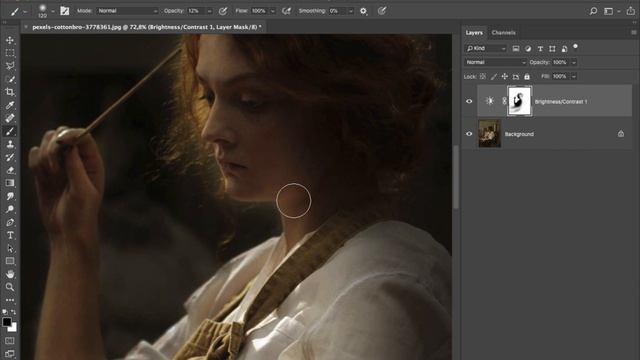Enable airbrush-style build-up effects
This screenshot has width=640, height=360.
287,11
